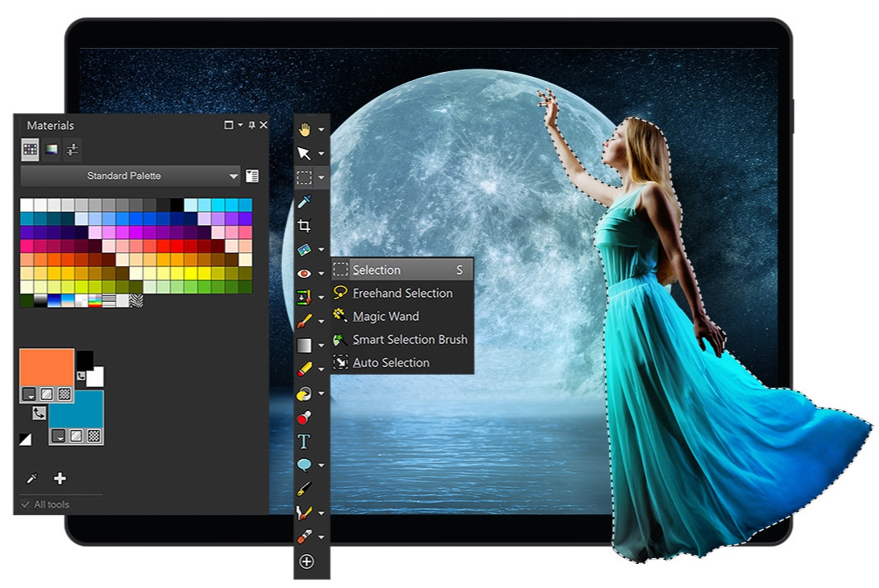Maximize the Materials panel
879x588 pixels.
click(228, 125)
